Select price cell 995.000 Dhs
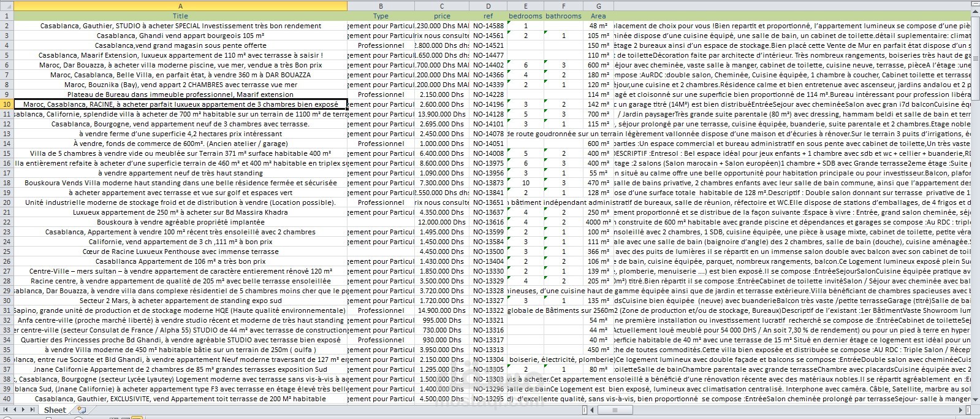Screen dimensions: 980x419 442,320
